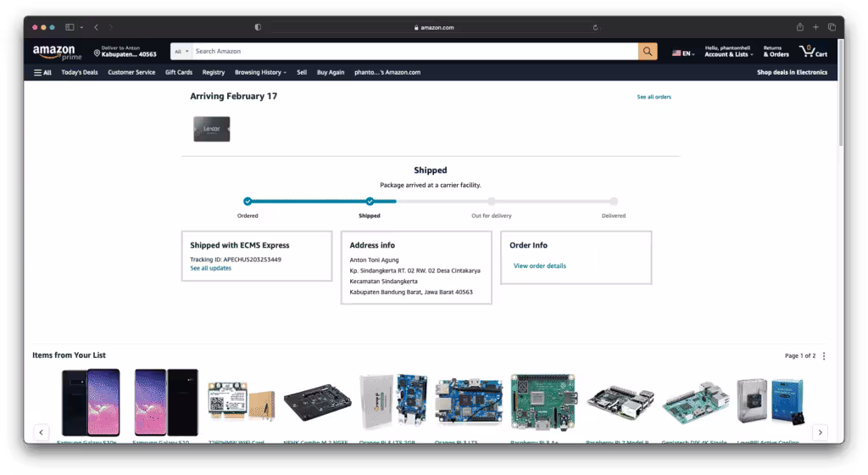The image size is (868, 475).
Task: Click the Out for delivery step marker
Action: [x=492, y=202]
